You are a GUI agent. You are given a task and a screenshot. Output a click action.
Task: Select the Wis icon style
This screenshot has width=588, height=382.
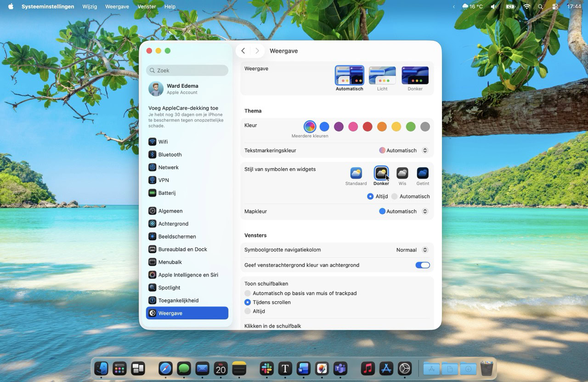pyautogui.click(x=402, y=173)
